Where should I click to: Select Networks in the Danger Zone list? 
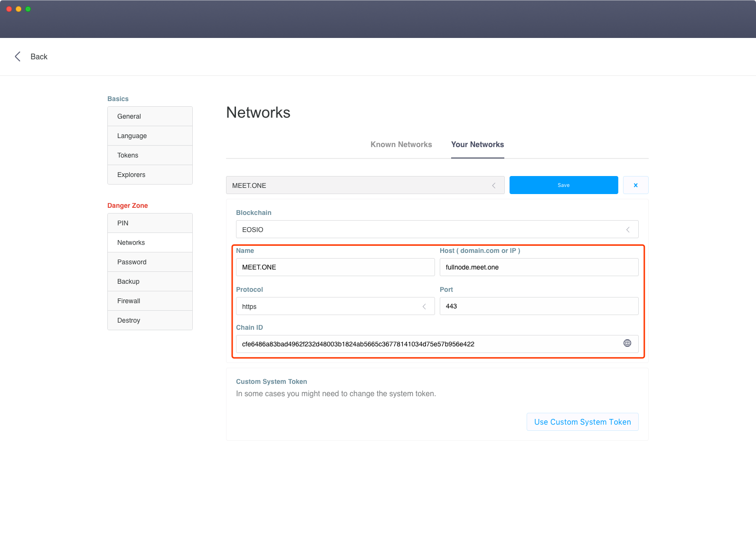[x=150, y=242]
